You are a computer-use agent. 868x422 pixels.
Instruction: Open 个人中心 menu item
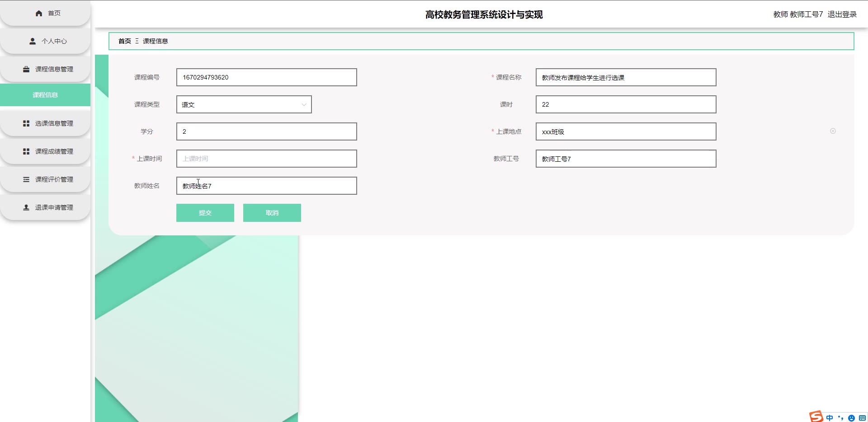click(x=45, y=41)
